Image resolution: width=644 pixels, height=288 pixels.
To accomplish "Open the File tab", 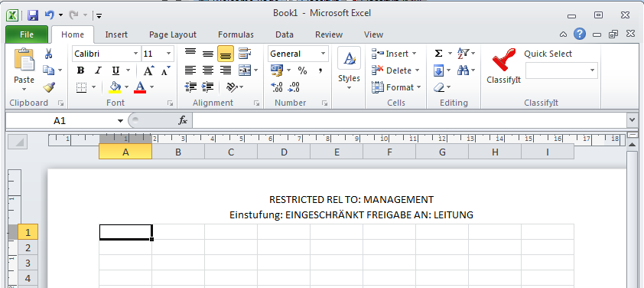I will 27,34.
